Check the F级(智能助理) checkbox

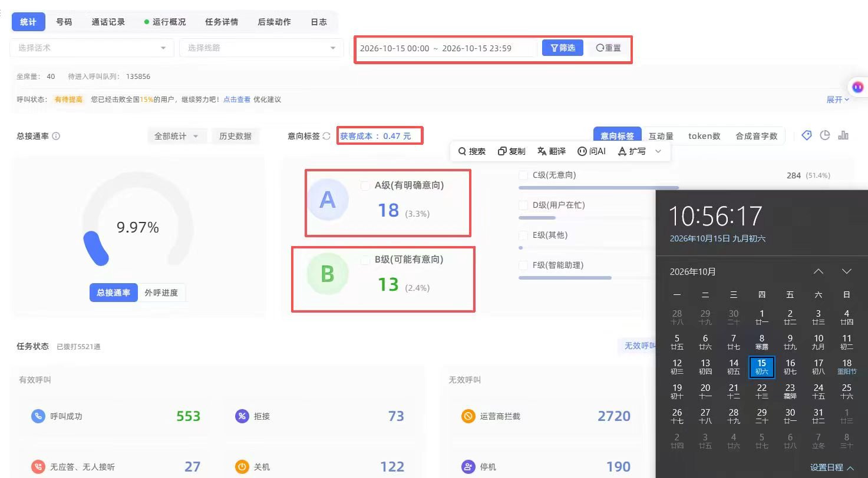(523, 265)
